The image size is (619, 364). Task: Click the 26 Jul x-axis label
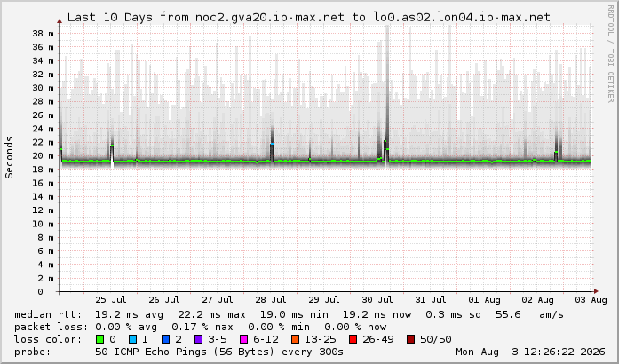[164, 300]
